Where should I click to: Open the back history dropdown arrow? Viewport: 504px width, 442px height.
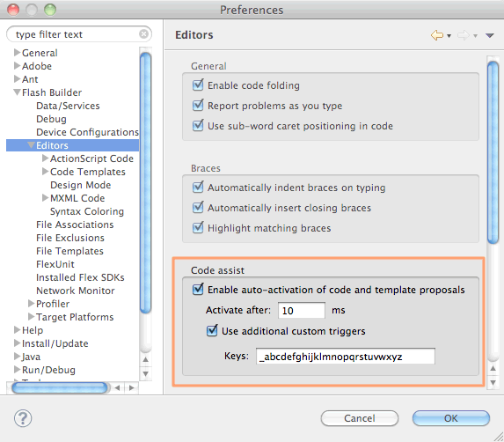point(449,36)
